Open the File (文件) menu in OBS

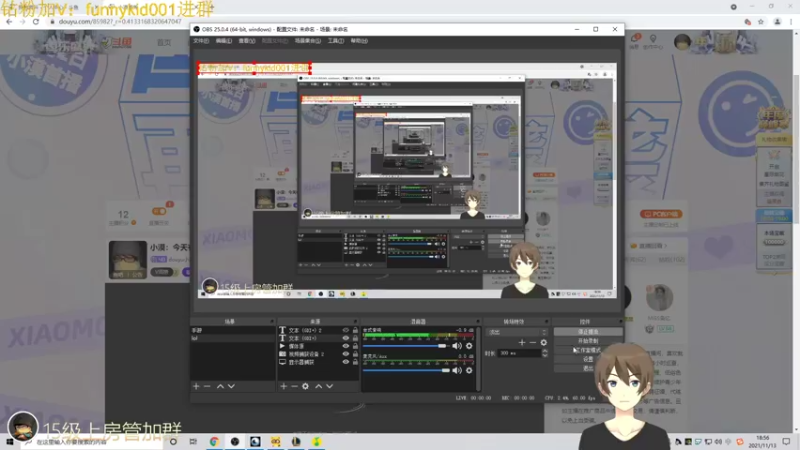click(201, 41)
